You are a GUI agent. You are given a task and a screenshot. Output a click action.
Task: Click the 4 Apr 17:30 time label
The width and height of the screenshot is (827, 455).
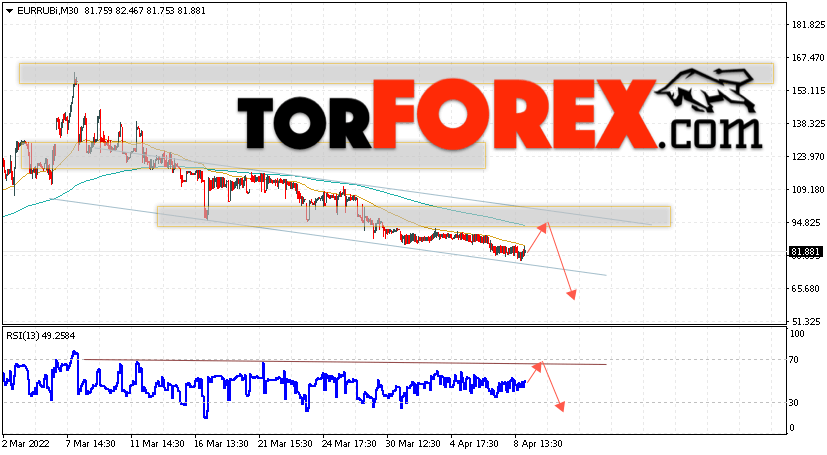[x=474, y=443]
